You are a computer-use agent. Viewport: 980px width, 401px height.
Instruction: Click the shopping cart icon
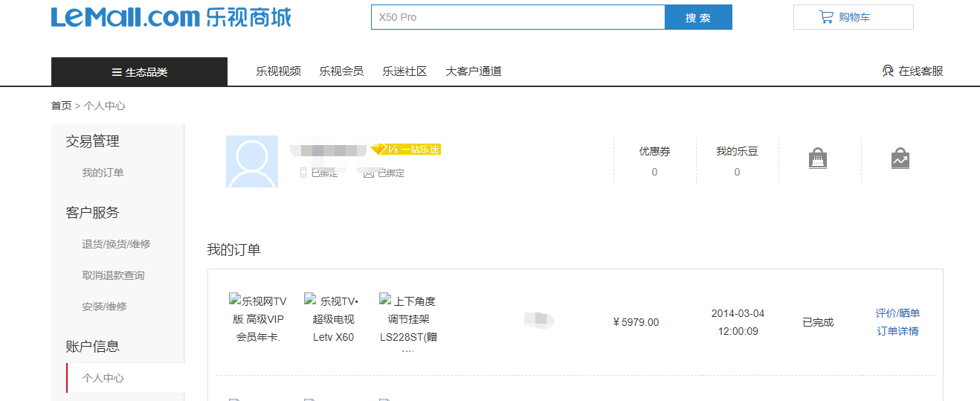tap(826, 16)
